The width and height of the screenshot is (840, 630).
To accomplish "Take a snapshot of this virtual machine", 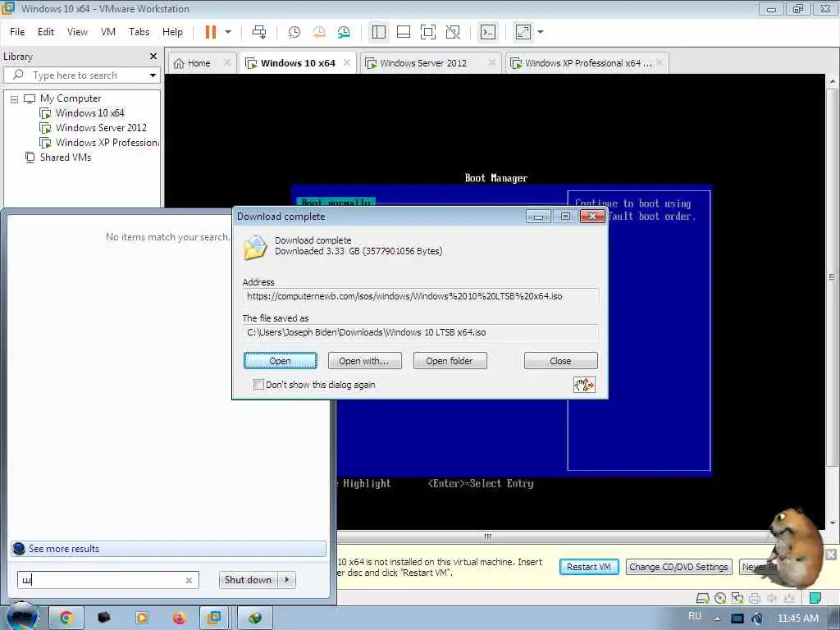I will click(294, 32).
